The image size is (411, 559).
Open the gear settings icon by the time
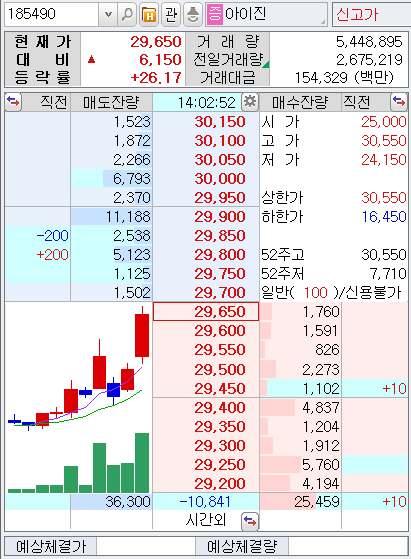click(250, 102)
